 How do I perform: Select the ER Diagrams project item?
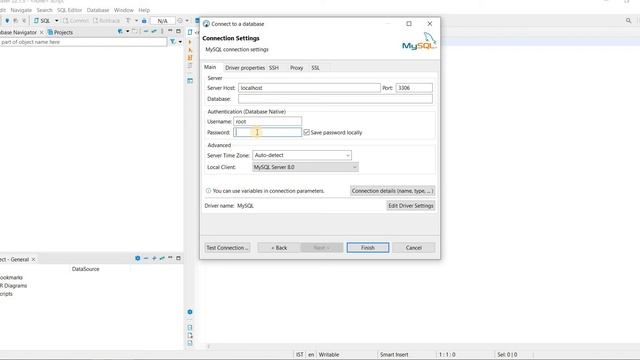click(x=13, y=286)
